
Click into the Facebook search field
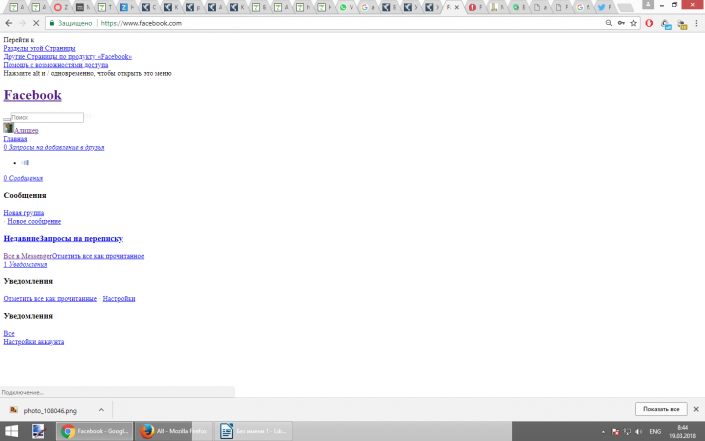(x=46, y=118)
